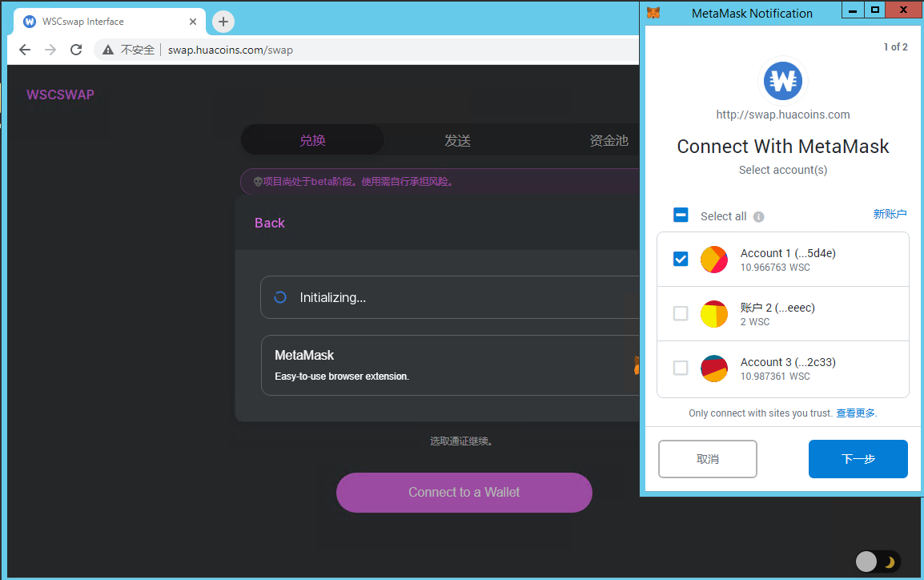The image size is (924, 580).
Task: Click the 查看更多 link
Action: click(856, 413)
